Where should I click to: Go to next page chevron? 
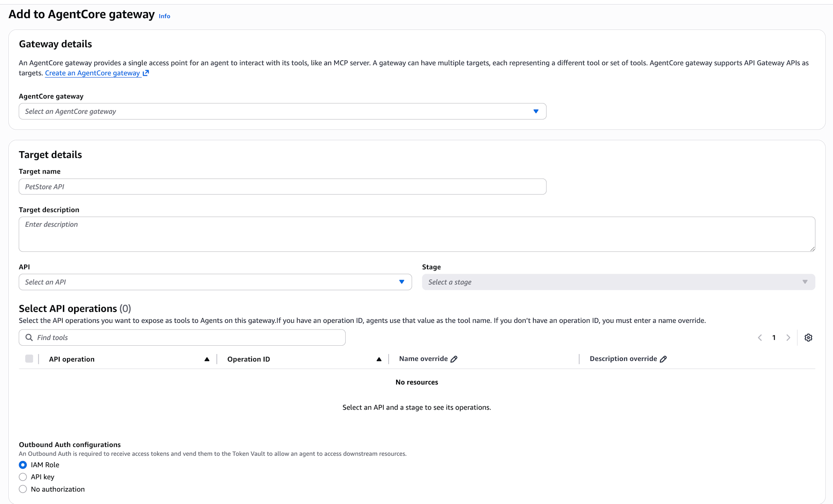click(788, 337)
